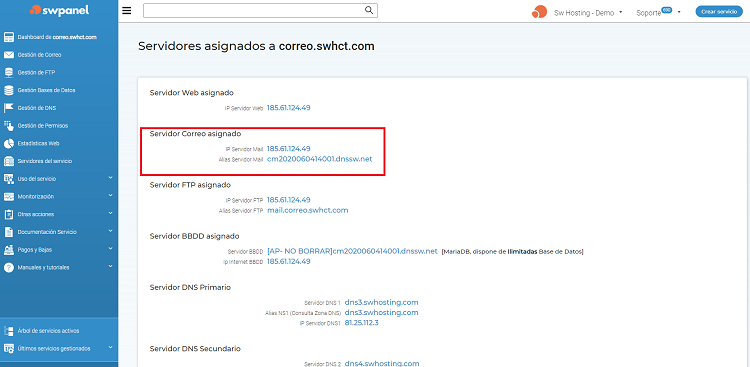Open the Soporte dropdown arrow

click(x=679, y=13)
